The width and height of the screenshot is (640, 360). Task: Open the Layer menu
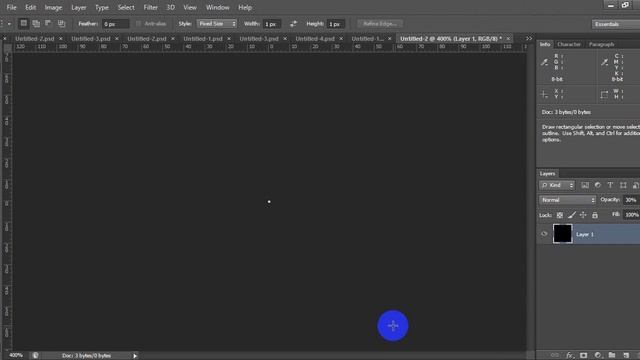tap(79, 7)
